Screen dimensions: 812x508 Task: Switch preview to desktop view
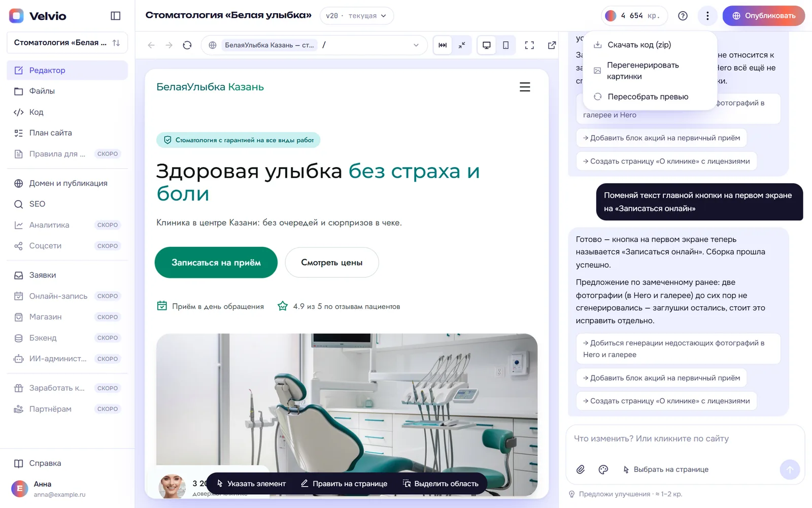(486, 45)
